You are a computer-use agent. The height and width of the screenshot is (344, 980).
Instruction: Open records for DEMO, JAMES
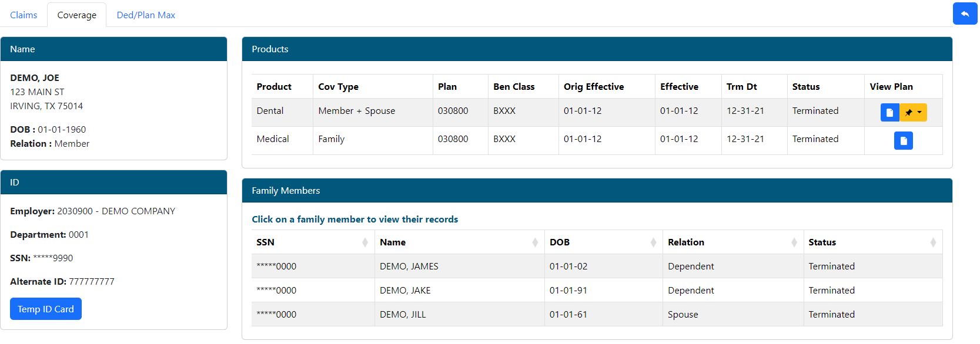(597, 266)
